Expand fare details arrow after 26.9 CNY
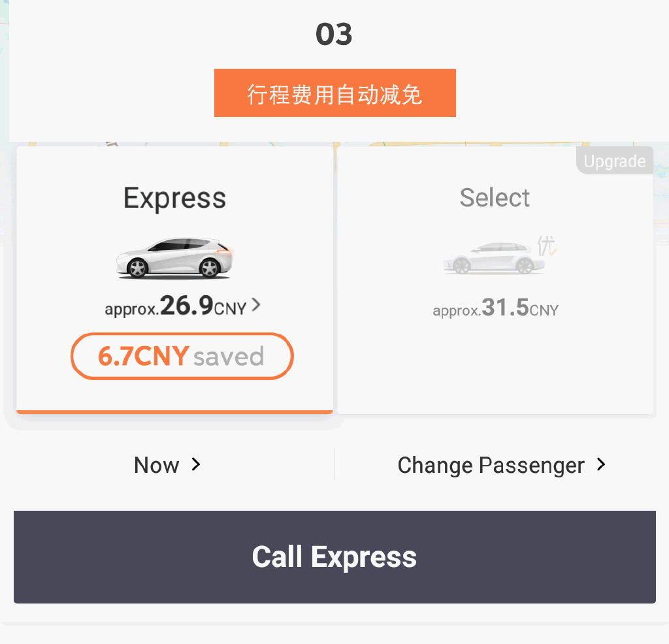 pos(256,304)
